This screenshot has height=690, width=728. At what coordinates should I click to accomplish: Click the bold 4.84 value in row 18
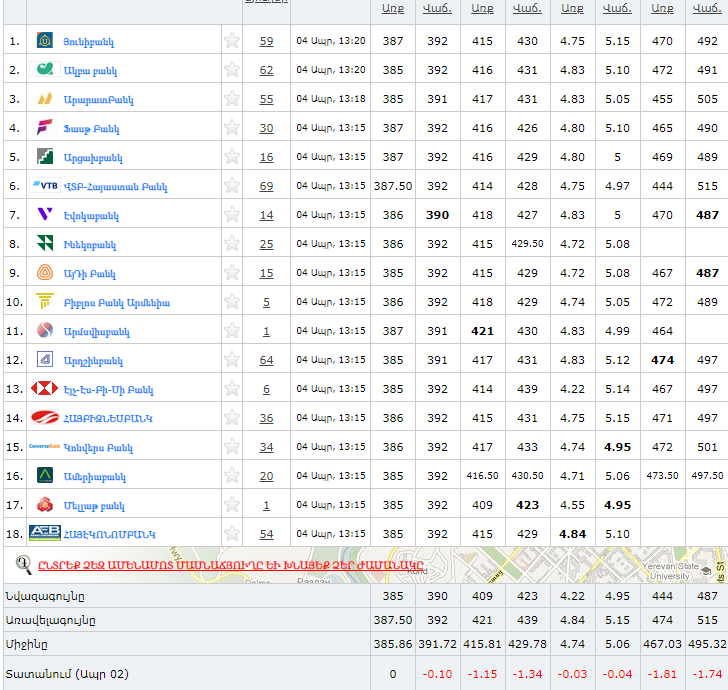[572, 534]
